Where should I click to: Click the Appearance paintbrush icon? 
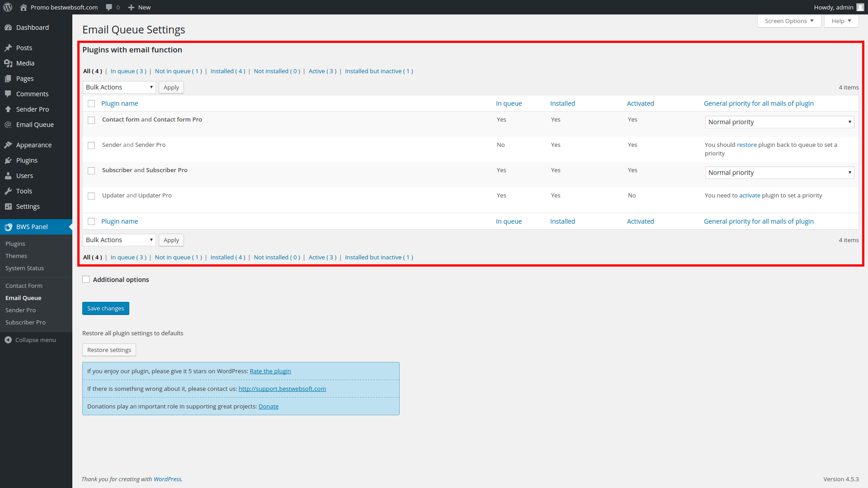(8, 145)
